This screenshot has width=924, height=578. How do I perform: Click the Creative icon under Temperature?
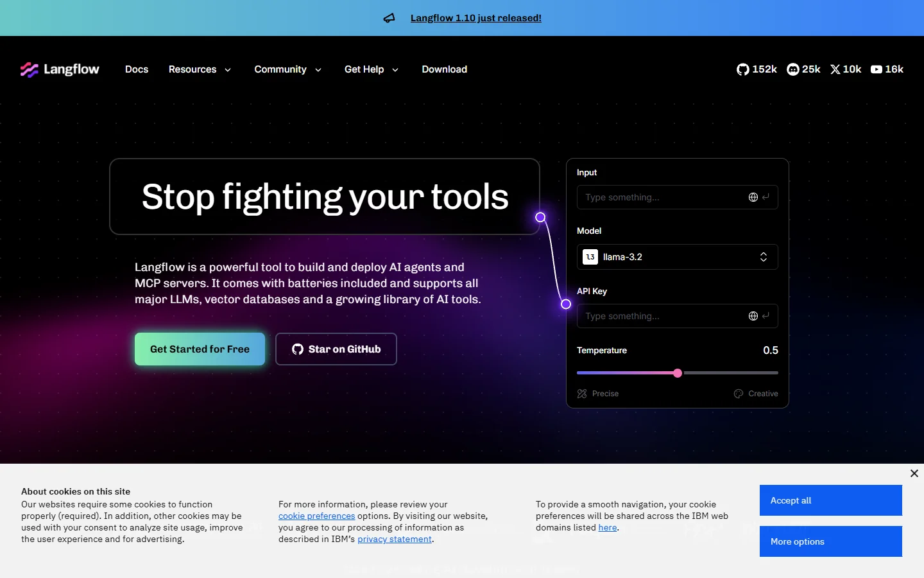tap(739, 394)
